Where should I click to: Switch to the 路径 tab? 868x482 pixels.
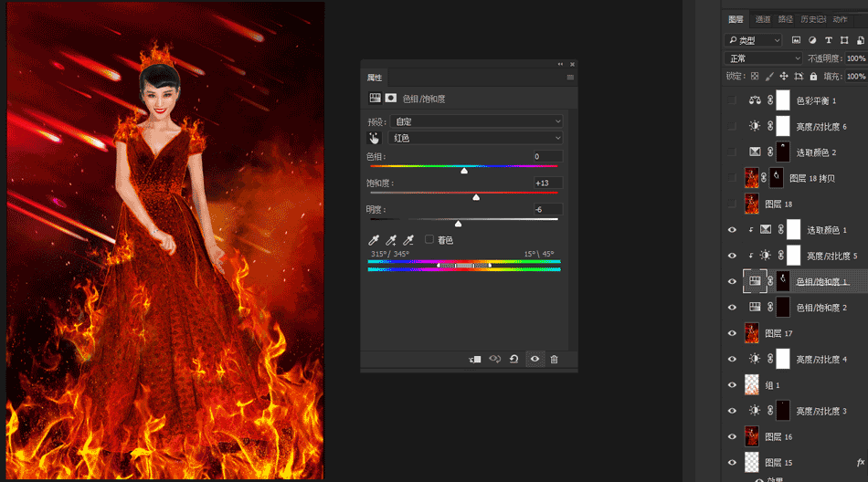(x=786, y=19)
